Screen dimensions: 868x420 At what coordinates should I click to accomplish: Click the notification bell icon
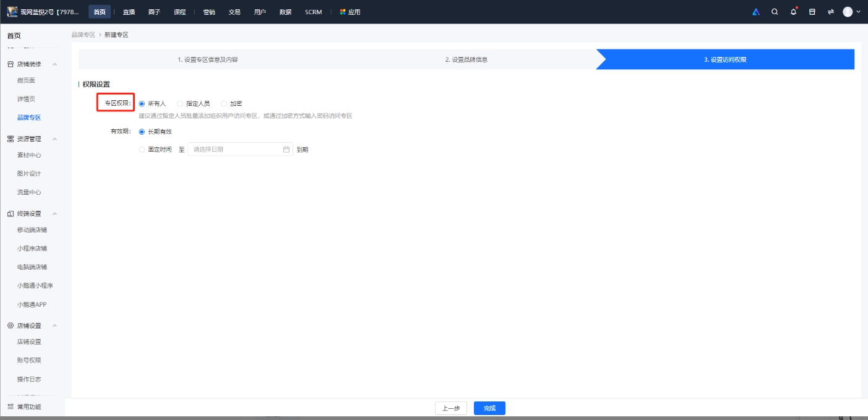coord(794,11)
